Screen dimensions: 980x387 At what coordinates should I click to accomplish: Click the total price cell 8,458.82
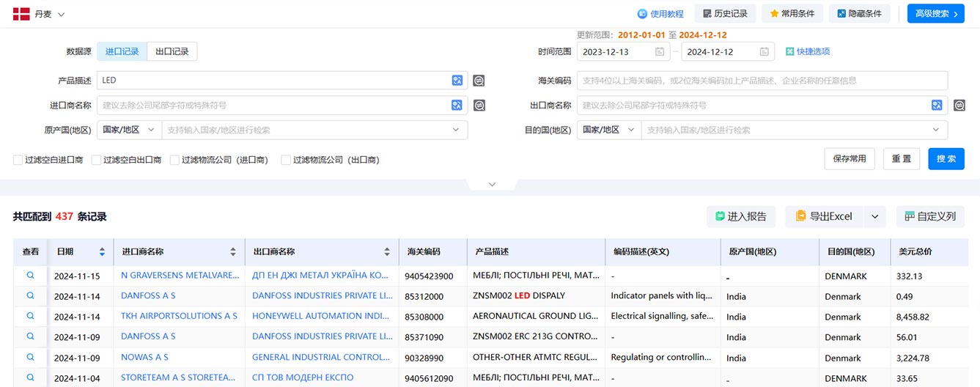tap(913, 317)
